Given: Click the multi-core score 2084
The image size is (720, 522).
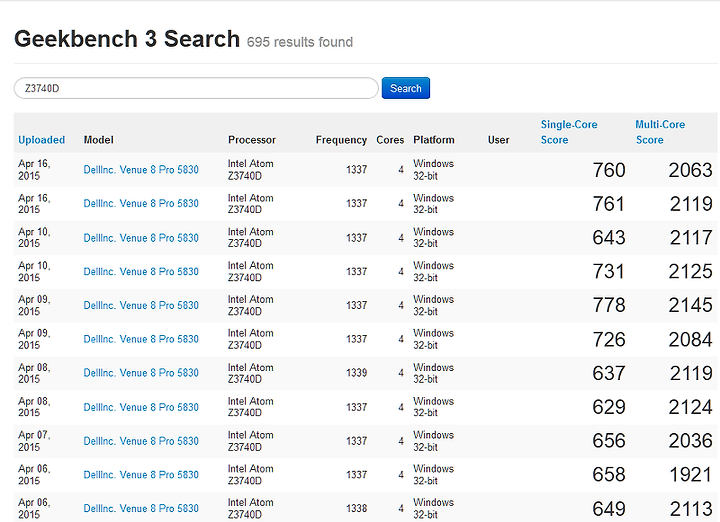Looking at the screenshot, I should 690,339.
